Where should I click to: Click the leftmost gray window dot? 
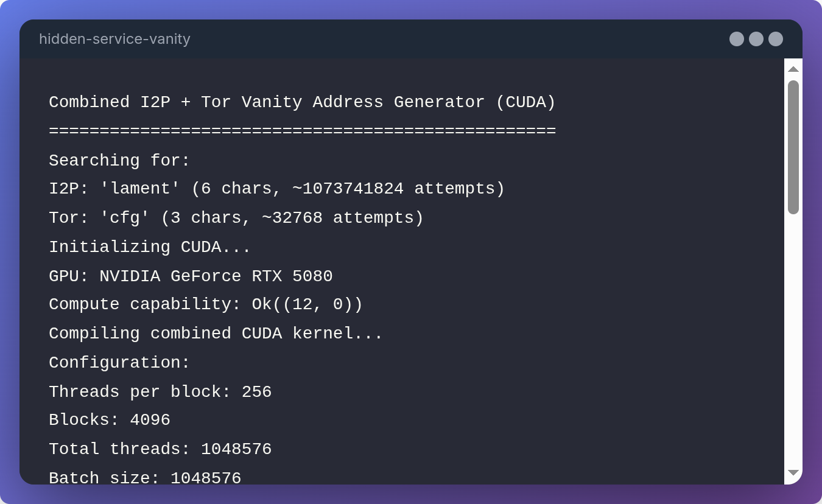point(737,39)
